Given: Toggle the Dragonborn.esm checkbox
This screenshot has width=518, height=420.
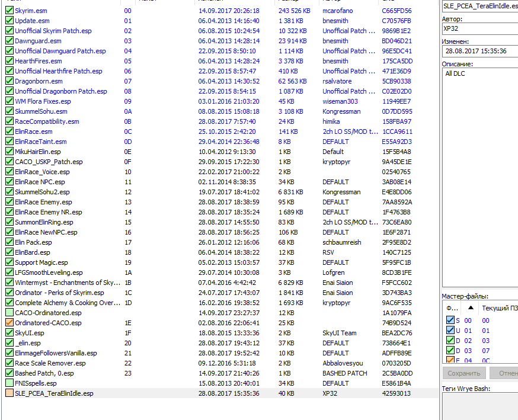Looking at the screenshot, I should point(9,81).
